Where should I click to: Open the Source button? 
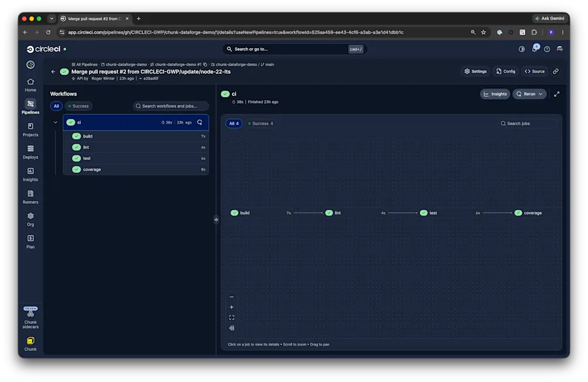point(535,71)
